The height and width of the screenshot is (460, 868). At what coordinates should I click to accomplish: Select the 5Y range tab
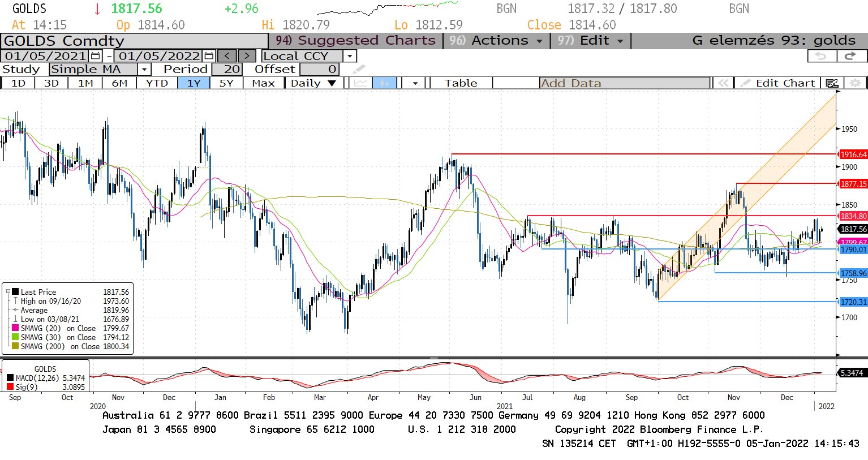click(x=226, y=83)
